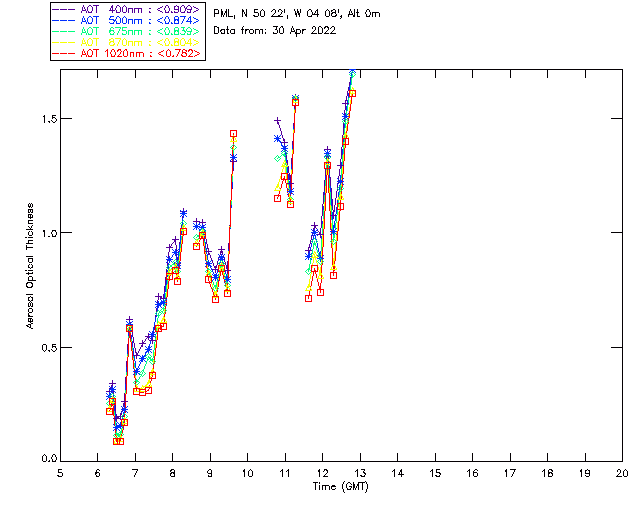Select the x-axis tick label 20
The width and height of the screenshot is (640, 512).
tap(622, 474)
